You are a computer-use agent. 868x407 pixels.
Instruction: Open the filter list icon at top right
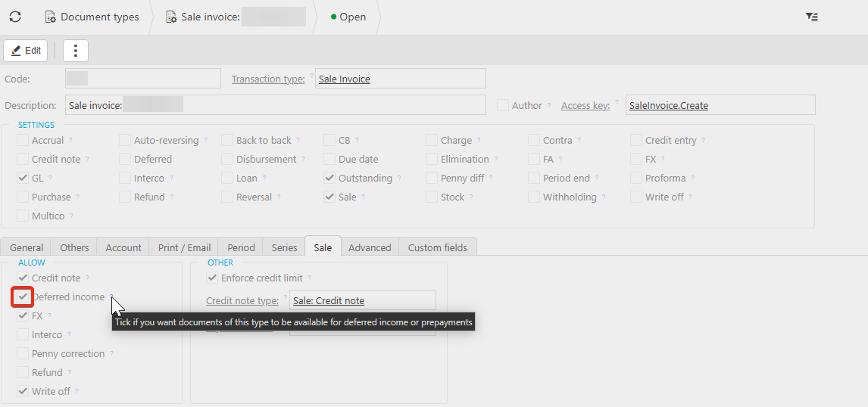click(x=811, y=17)
